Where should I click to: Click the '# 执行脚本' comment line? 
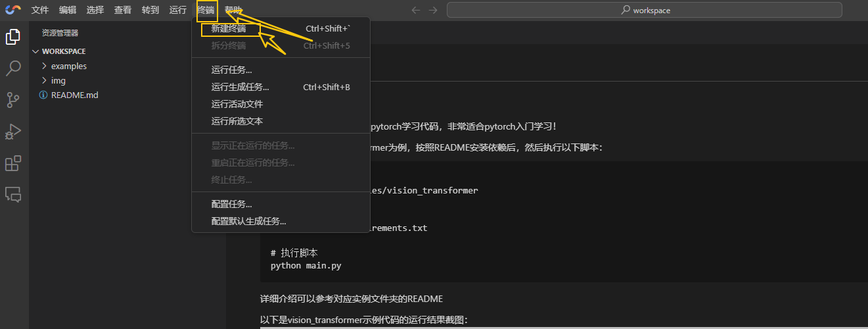[x=294, y=253]
